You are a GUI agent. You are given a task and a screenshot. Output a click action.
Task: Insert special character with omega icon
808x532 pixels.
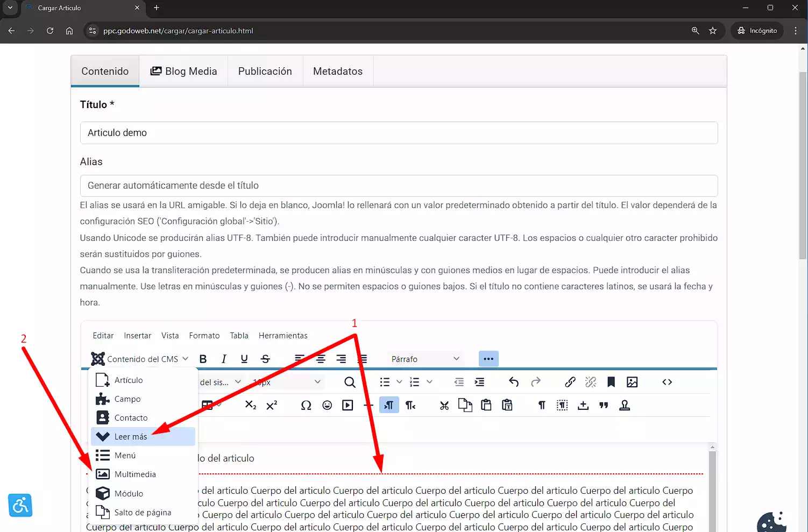click(306, 405)
